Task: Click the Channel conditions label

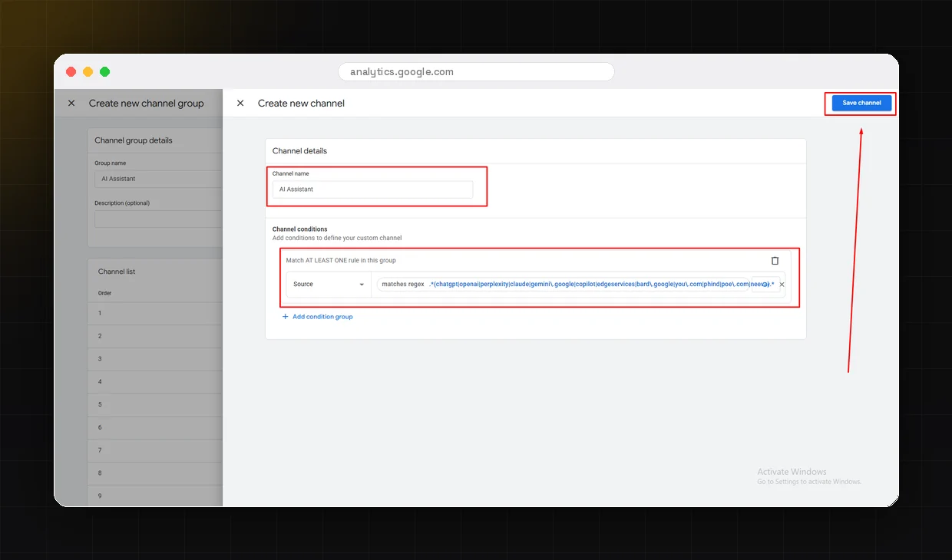Action: [x=299, y=229]
